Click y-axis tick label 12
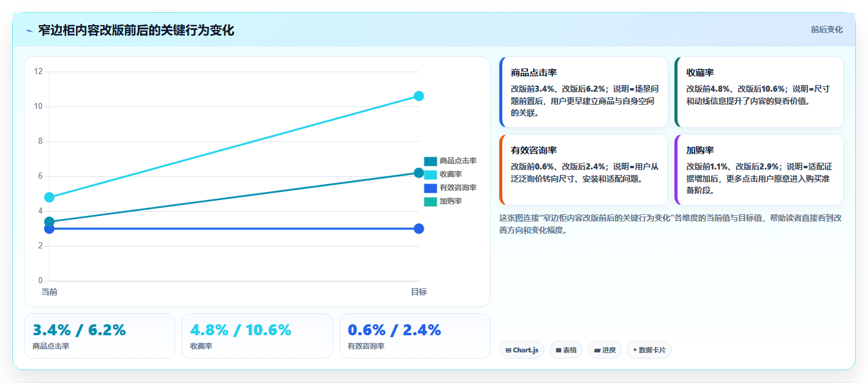The width and height of the screenshot is (868, 383). point(38,72)
